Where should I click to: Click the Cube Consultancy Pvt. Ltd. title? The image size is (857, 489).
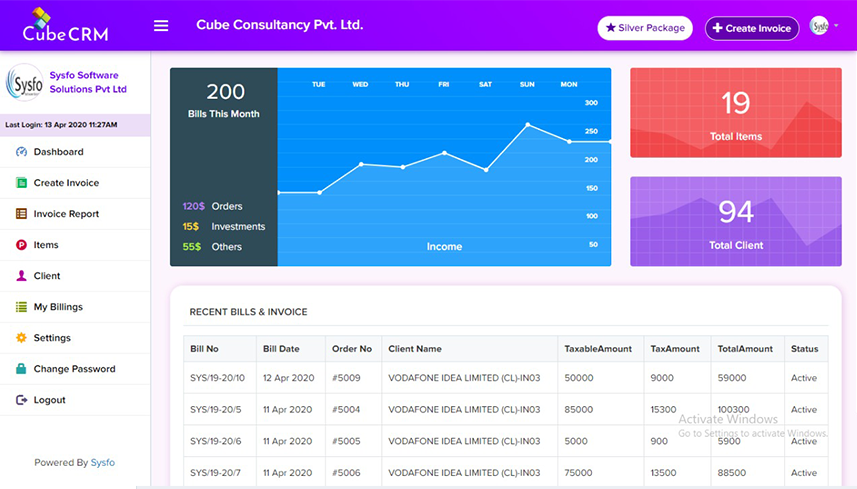(x=279, y=25)
